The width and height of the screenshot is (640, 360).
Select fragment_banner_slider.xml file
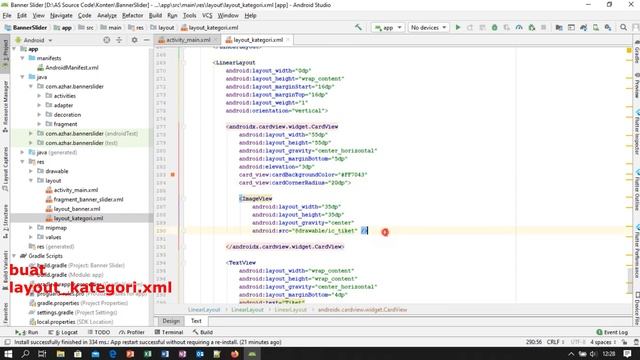tap(88, 200)
